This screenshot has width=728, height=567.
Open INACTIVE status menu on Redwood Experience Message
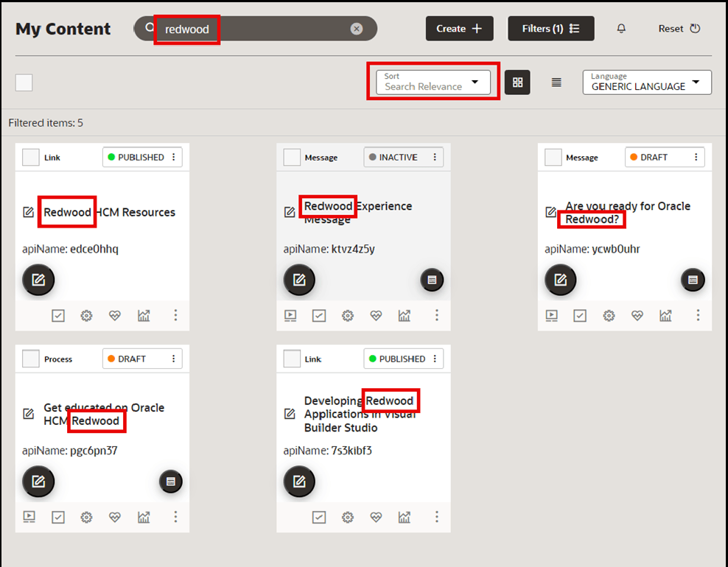[x=435, y=158]
